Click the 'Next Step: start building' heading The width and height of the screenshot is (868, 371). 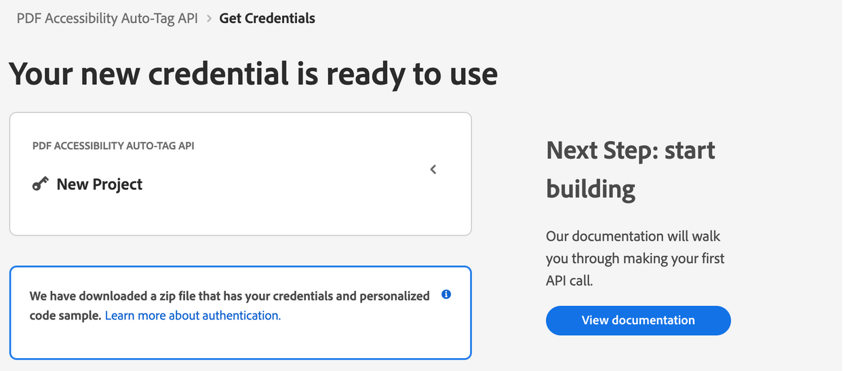(x=631, y=169)
